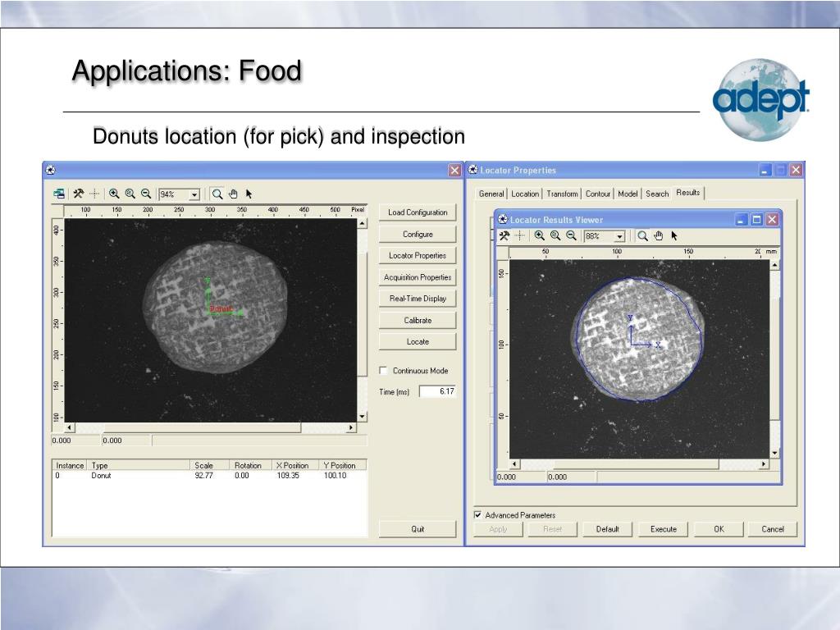Click Results Viewer vertical scrollbar up arrow

tap(774, 265)
